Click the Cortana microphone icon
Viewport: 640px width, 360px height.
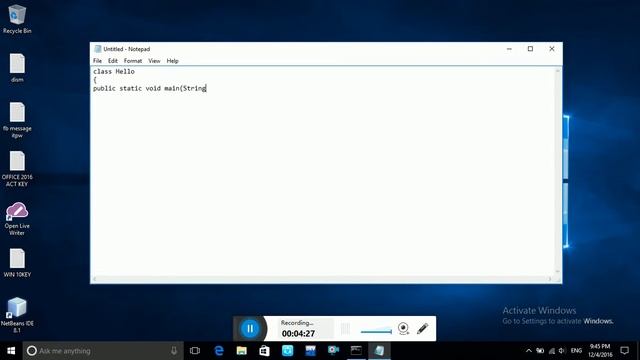pos(174,351)
